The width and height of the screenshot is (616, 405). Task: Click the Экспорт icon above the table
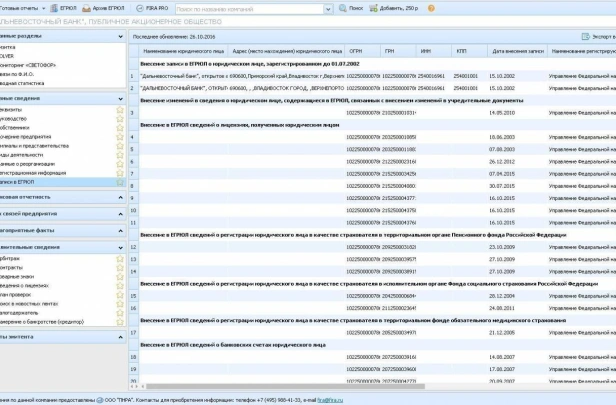click(x=585, y=37)
